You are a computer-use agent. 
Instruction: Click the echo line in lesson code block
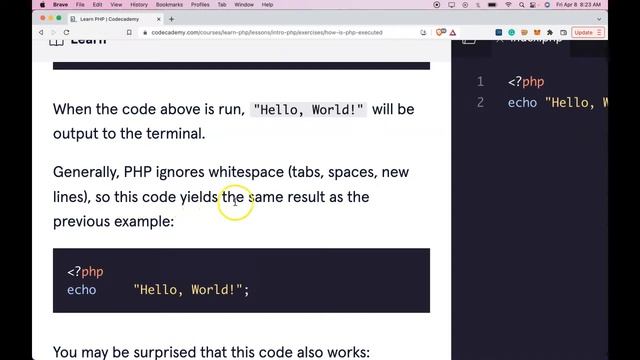[158, 290]
